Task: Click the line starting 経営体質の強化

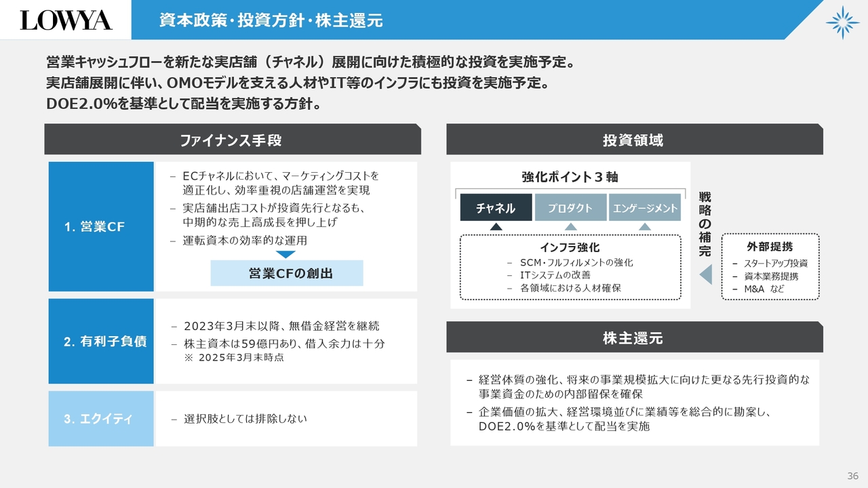Action: 644,379
